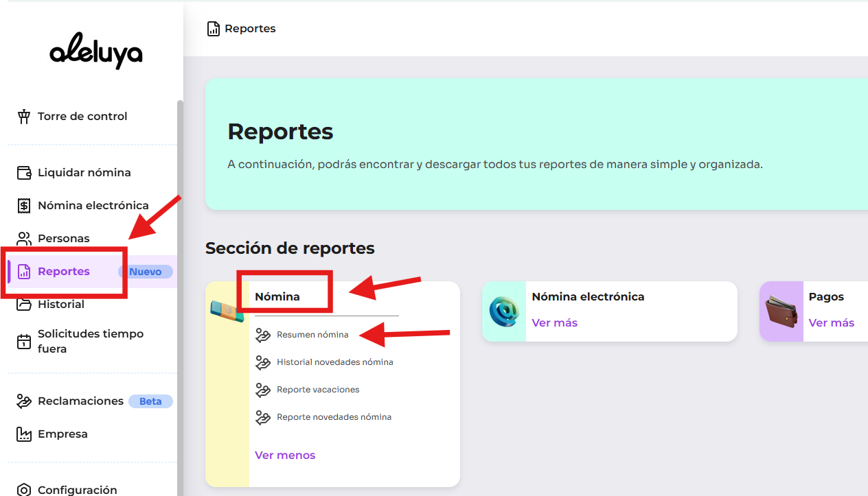Click the Empresa factory icon

point(25,434)
